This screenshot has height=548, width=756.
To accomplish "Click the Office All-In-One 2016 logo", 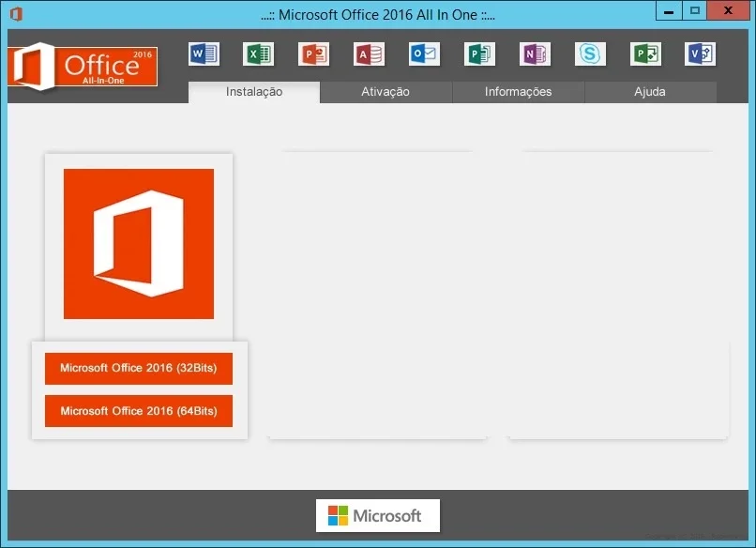I will click(x=83, y=67).
